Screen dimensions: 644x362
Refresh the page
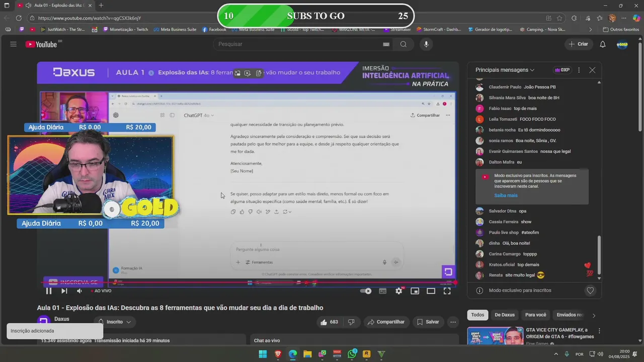(x=19, y=18)
